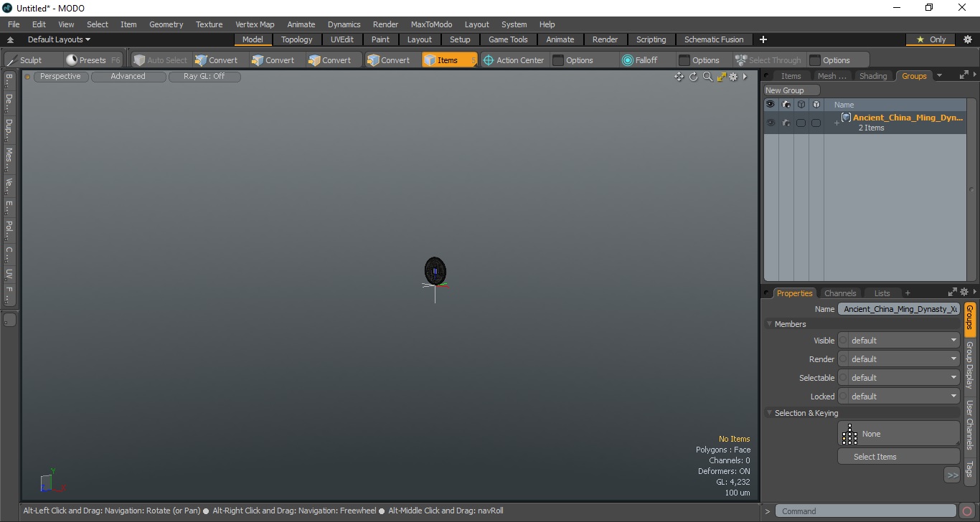980x522 pixels.
Task: Click the wireframe cube column header
Action: tap(801, 105)
